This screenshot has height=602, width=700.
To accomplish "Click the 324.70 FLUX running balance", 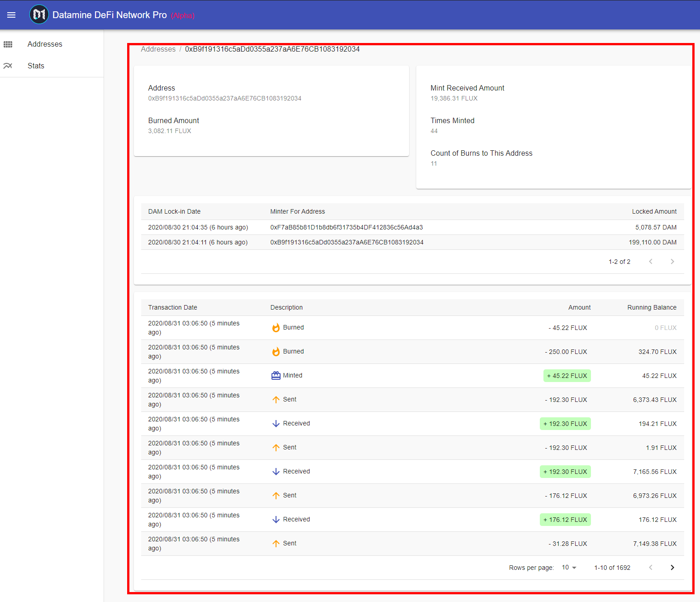I will click(x=657, y=352).
